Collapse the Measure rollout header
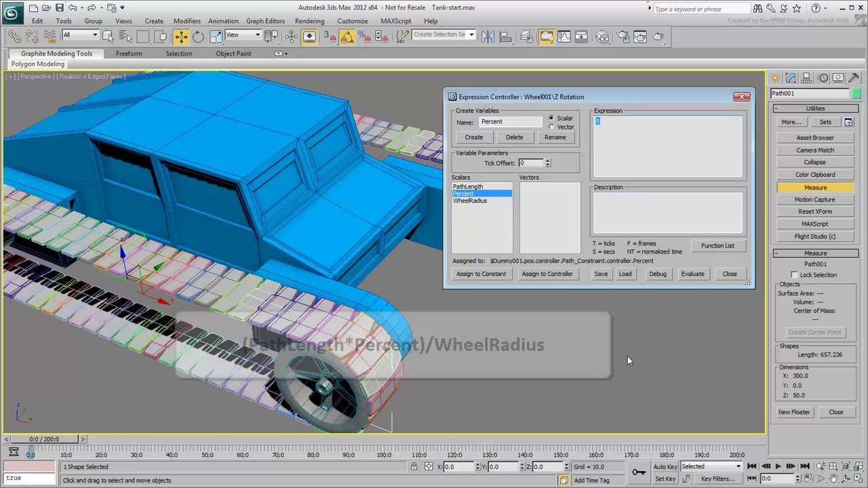The image size is (868, 488). point(815,253)
